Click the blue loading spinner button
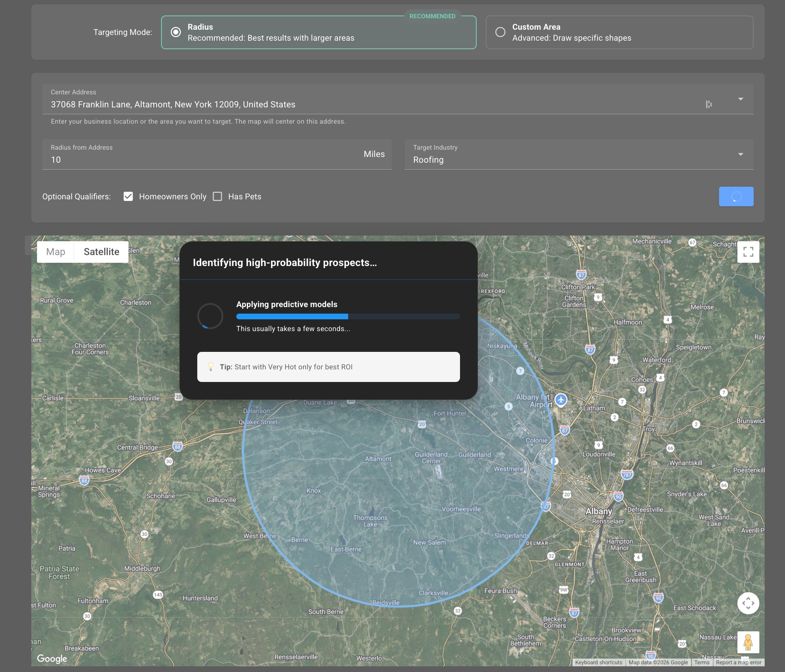The width and height of the screenshot is (785, 672). point(736,196)
